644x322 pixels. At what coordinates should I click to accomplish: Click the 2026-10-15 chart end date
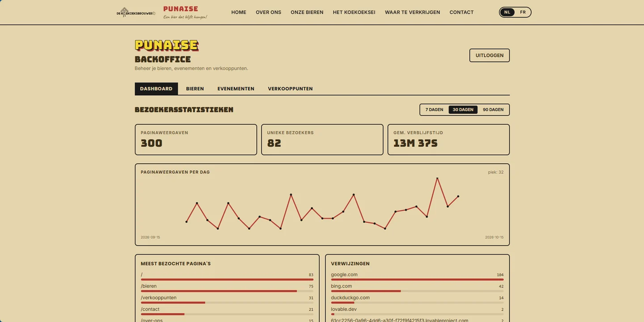pyautogui.click(x=494, y=237)
